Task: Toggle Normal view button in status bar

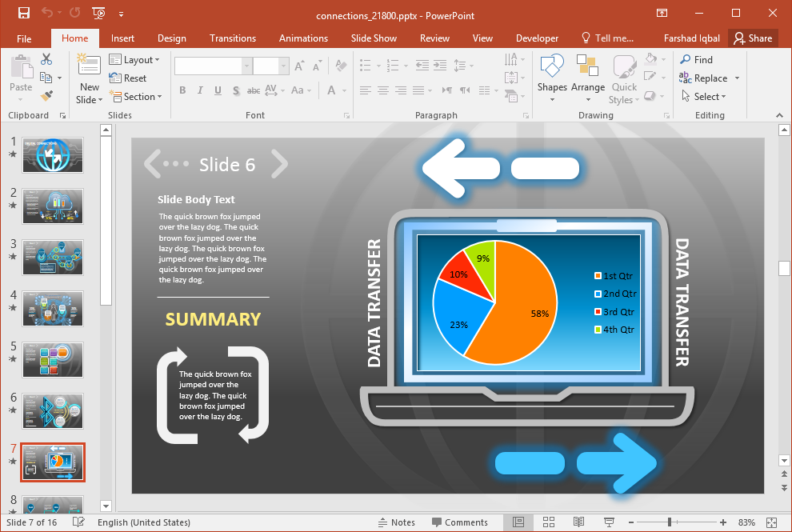Action: (518, 522)
